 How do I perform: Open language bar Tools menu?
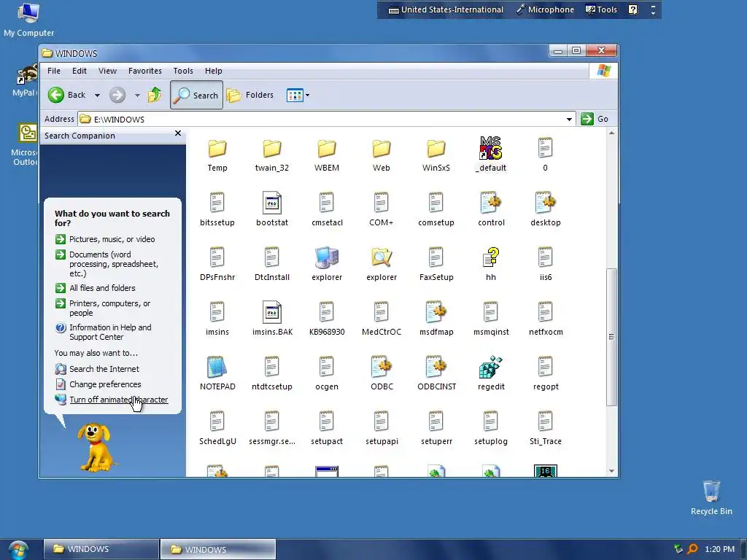tap(601, 9)
